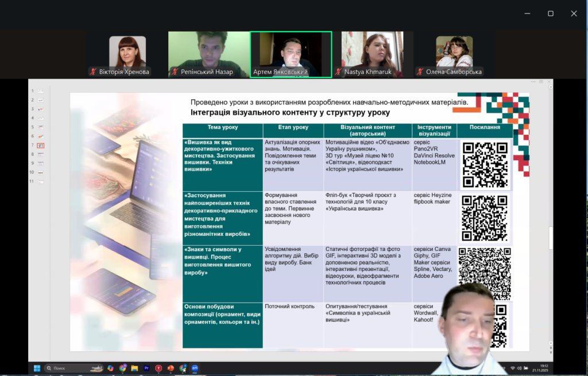The image size is (588, 376).
Task: Open the Zoom icon in taskbar
Action: [x=195, y=368]
